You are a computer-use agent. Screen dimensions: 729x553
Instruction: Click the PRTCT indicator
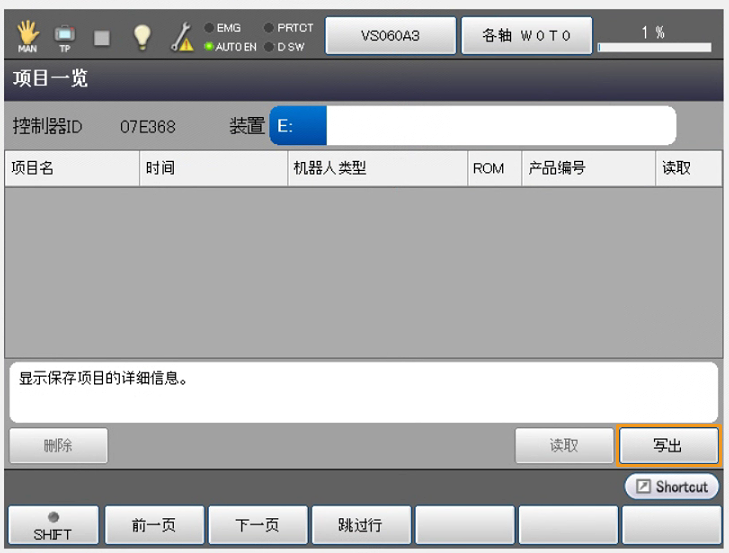[x=289, y=28]
